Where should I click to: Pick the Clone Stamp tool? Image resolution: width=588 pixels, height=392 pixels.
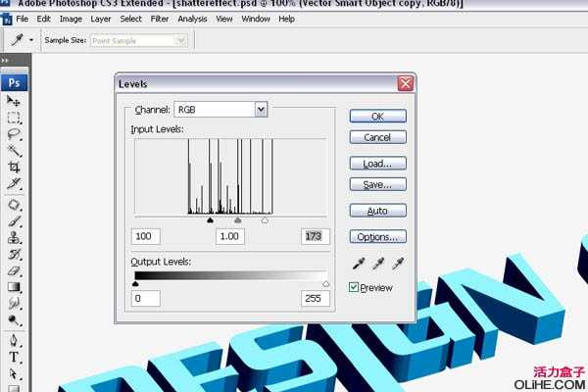(14, 237)
